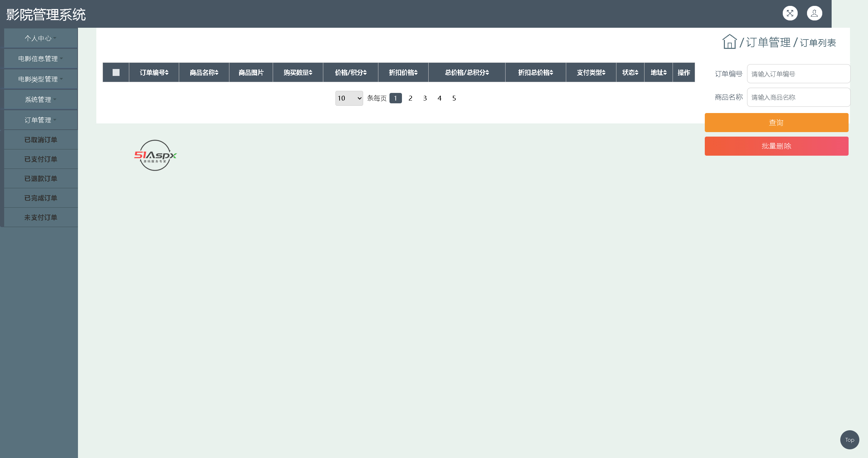This screenshot has width=868, height=458.
Task: Toggle the select-all checkbox in table header
Action: [x=116, y=72]
